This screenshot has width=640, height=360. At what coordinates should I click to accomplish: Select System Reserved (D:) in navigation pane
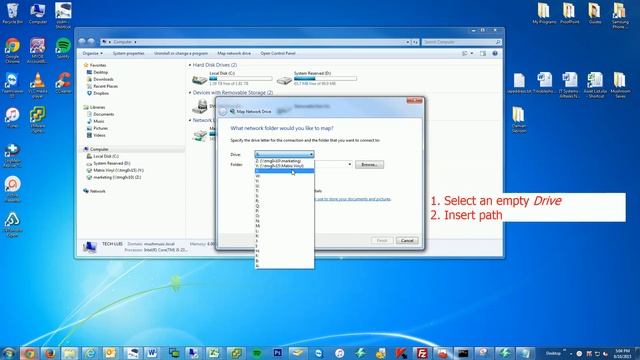click(111, 163)
